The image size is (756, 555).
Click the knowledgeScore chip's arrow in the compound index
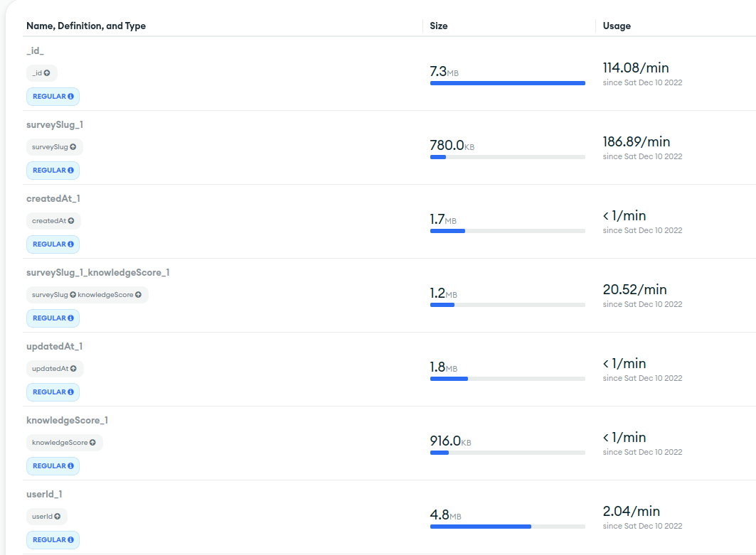pos(138,294)
